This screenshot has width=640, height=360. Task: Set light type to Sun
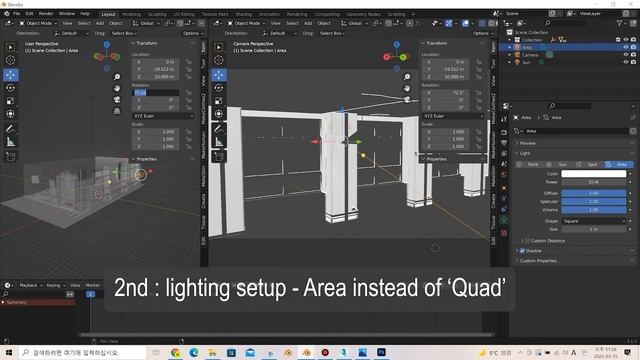point(559,164)
